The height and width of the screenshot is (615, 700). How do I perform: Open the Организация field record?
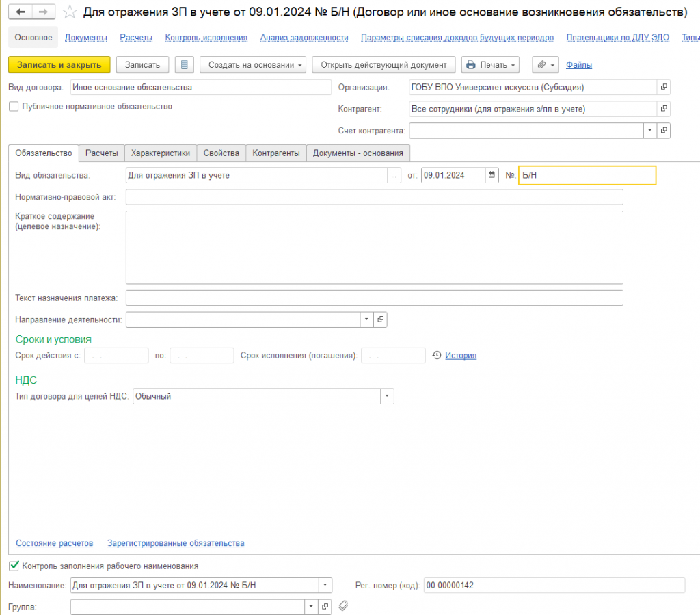tap(664, 87)
